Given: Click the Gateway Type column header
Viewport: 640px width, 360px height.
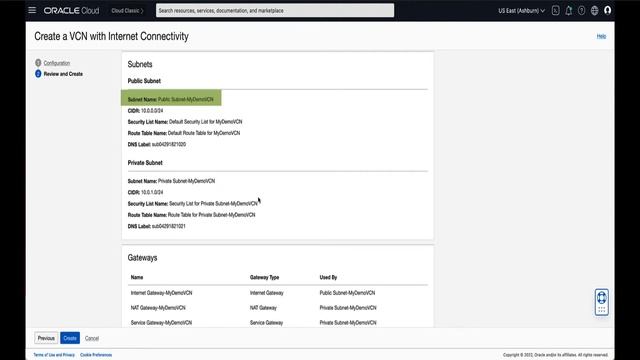Looking at the screenshot, I should click(x=264, y=277).
